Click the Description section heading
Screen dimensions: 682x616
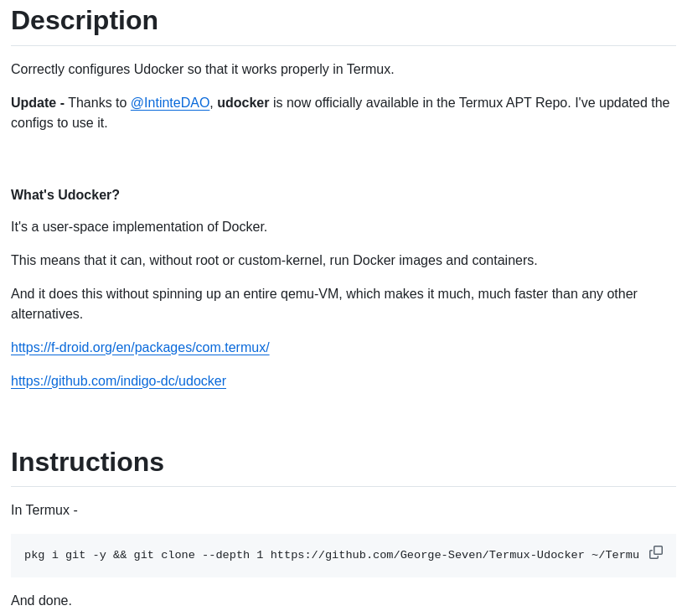[84, 20]
